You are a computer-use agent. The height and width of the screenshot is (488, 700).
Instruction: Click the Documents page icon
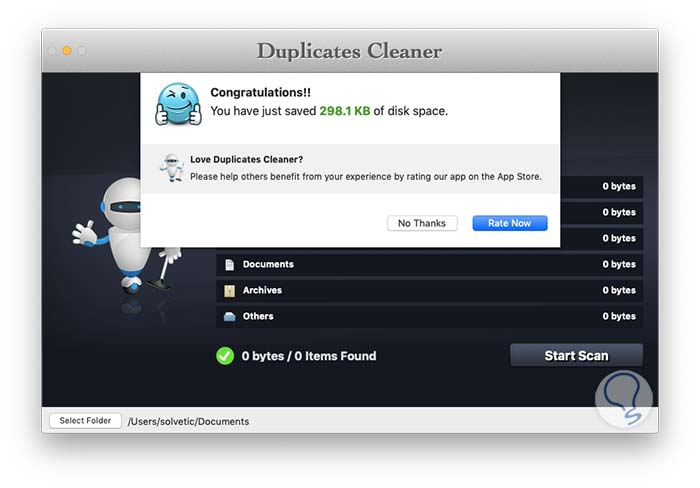[x=229, y=265]
